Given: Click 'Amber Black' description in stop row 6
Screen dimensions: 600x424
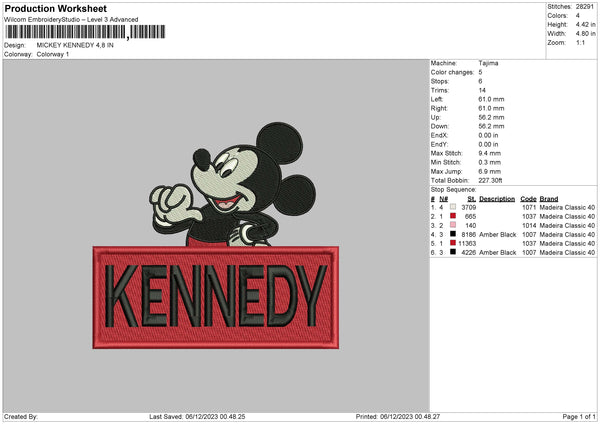Looking at the screenshot, I should 498,253.
